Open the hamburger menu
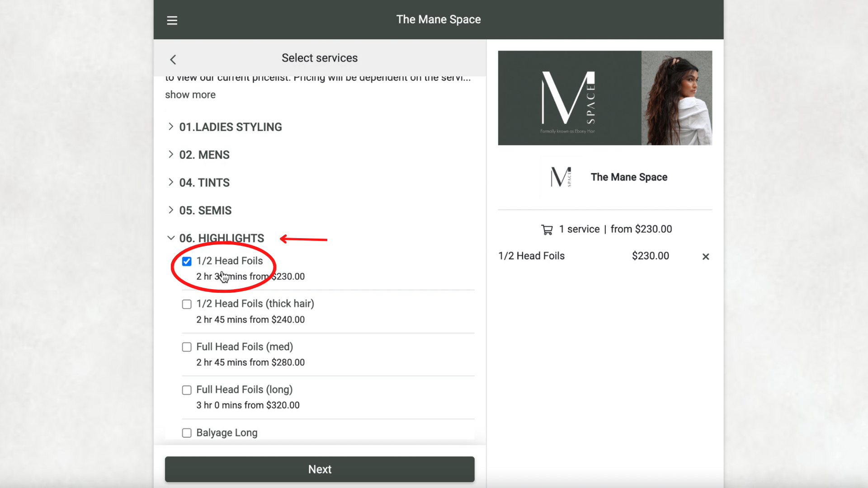Image resolution: width=868 pixels, height=488 pixels. (x=172, y=20)
